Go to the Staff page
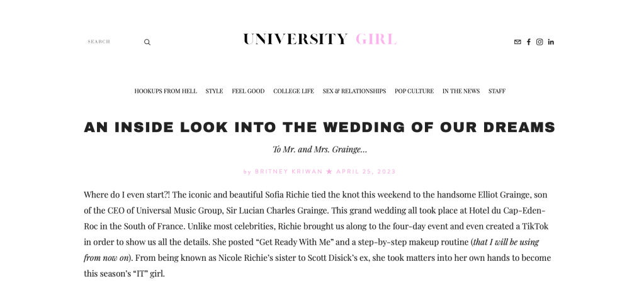 pyautogui.click(x=497, y=91)
